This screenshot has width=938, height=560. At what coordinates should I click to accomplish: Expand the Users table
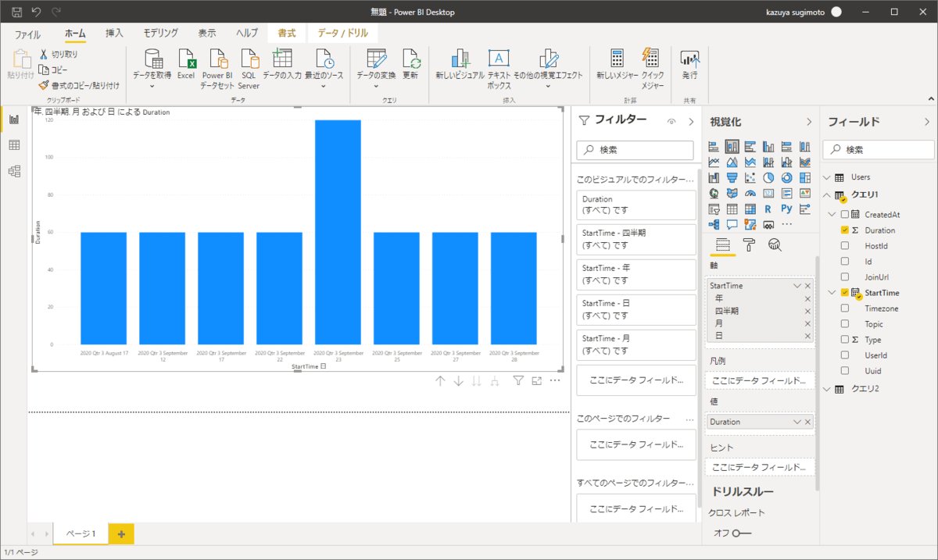point(828,177)
